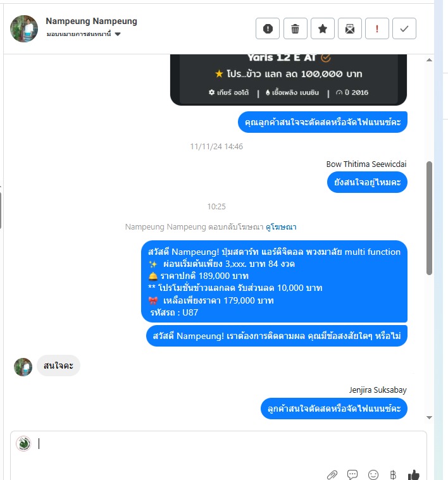The height and width of the screenshot is (480, 448).
Task: Click the baht payment icon
Action: (x=393, y=474)
